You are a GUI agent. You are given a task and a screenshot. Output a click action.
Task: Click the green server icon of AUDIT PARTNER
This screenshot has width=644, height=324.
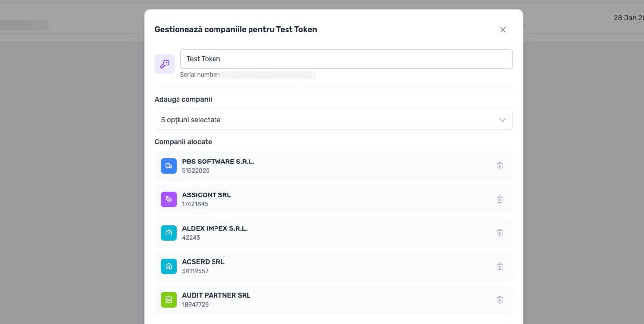169,300
